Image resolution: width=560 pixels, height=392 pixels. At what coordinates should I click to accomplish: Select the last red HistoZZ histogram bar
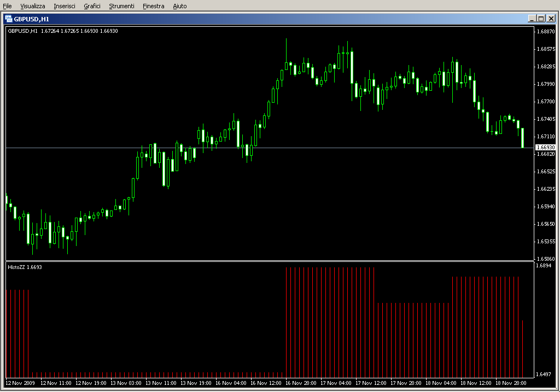pyautogui.click(x=522, y=349)
